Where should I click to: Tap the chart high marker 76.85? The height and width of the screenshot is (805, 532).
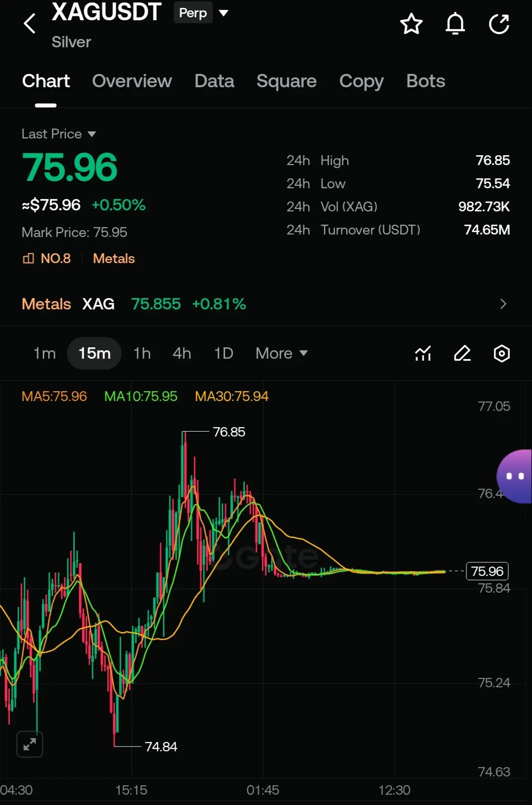tap(229, 432)
